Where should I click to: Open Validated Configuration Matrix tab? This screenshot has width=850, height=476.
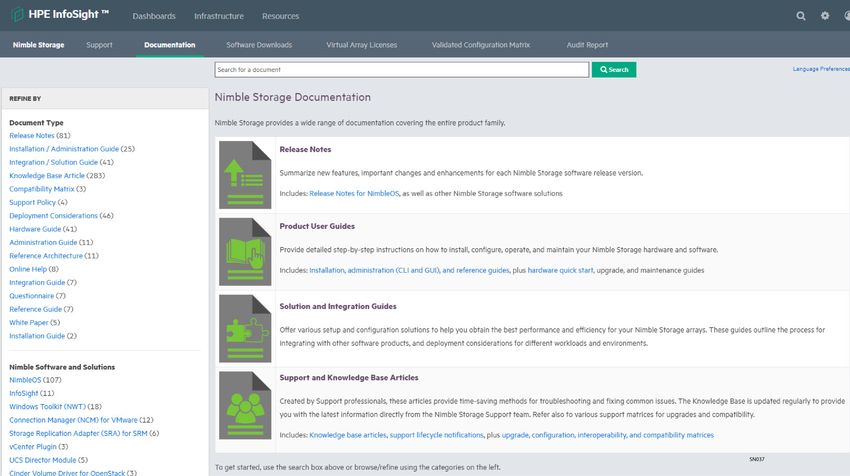pos(481,45)
